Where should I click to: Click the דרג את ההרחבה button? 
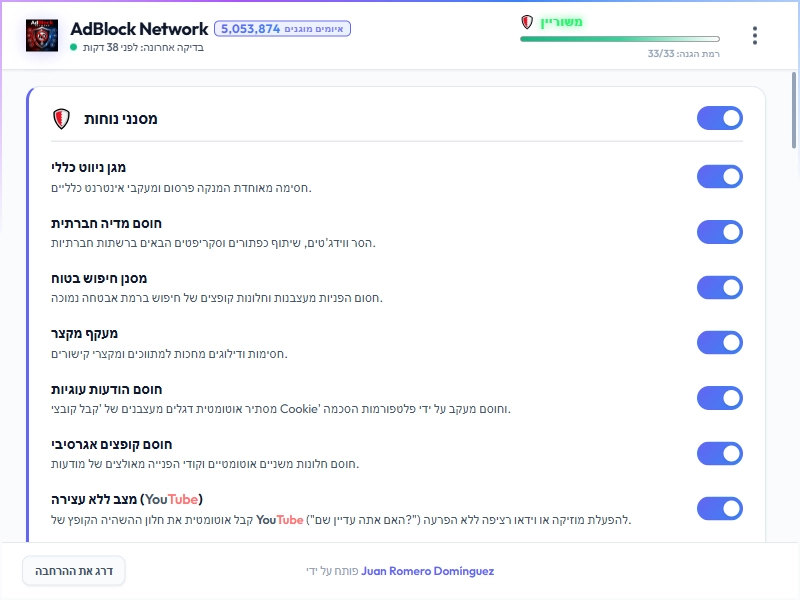click(x=73, y=571)
